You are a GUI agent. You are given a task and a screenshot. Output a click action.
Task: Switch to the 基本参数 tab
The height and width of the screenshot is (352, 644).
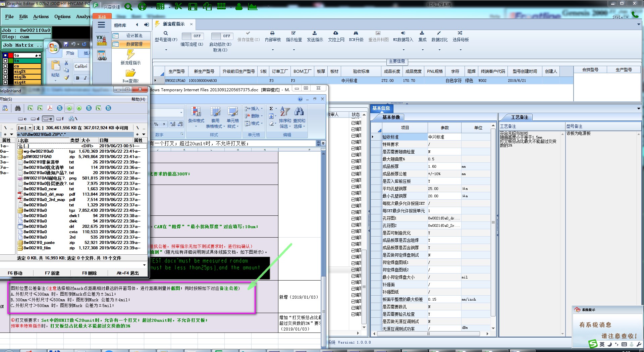[391, 117]
